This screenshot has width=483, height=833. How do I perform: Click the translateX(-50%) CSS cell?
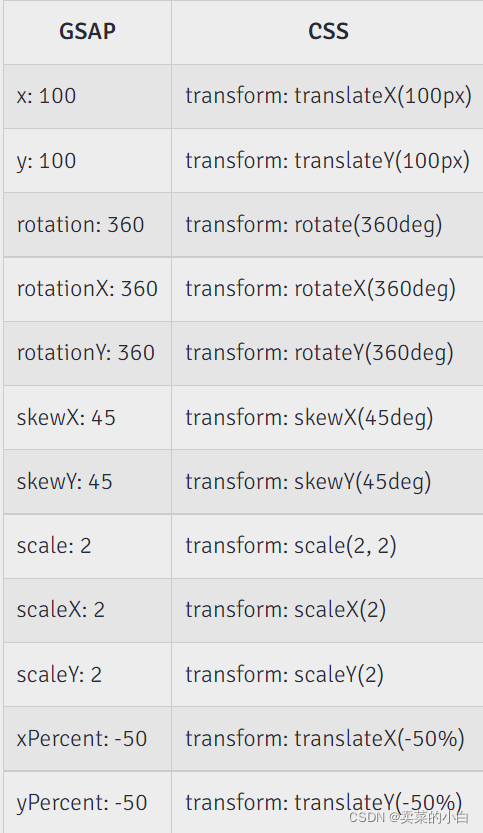click(x=327, y=739)
